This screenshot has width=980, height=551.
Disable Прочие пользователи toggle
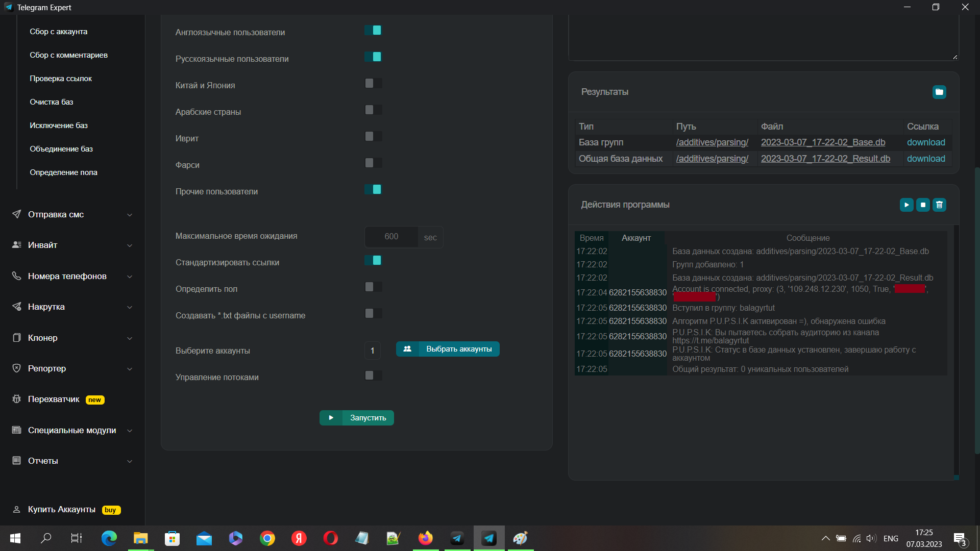point(373,189)
